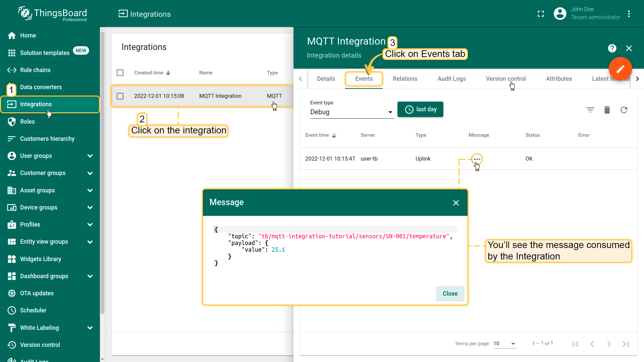Sort by Created time column

coord(152,73)
